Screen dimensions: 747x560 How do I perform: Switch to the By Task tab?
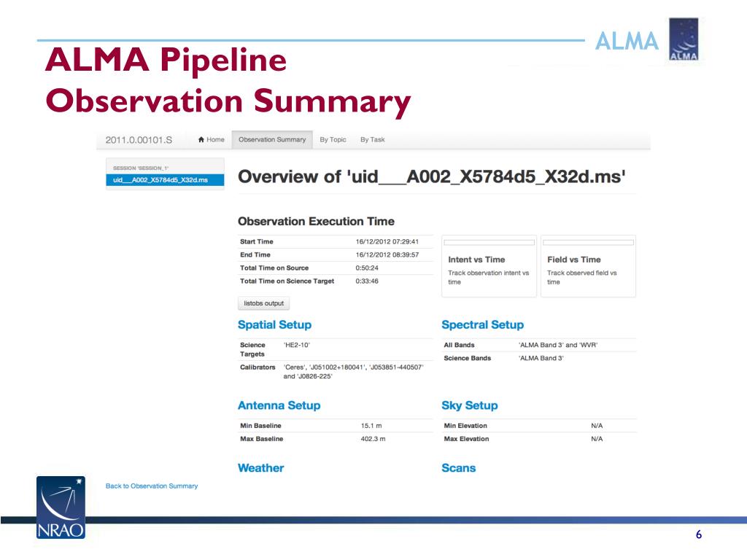[x=373, y=139]
